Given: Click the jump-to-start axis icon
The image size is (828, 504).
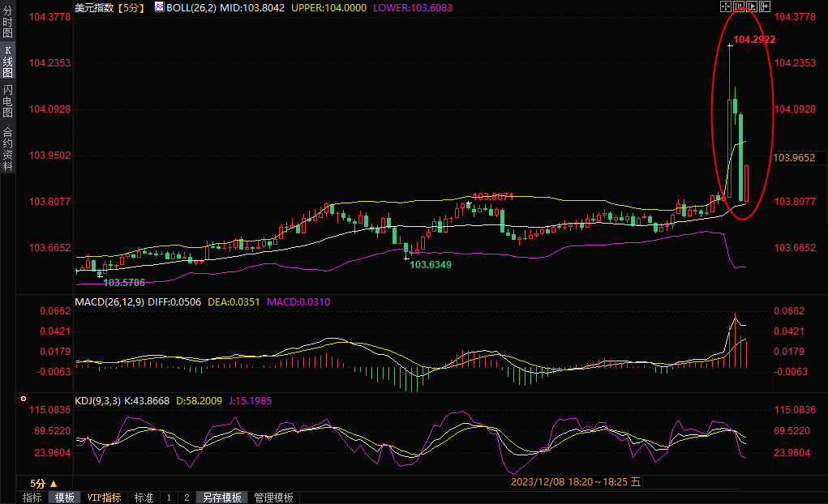Looking at the screenshot, I should tap(738, 6).
